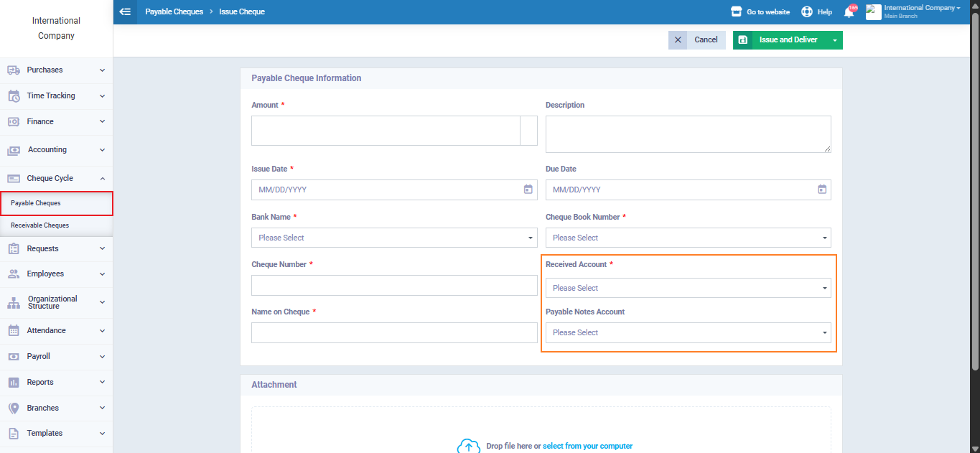The image size is (980, 453).
Task: Click the select from your computer link
Action: click(x=587, y=446)
